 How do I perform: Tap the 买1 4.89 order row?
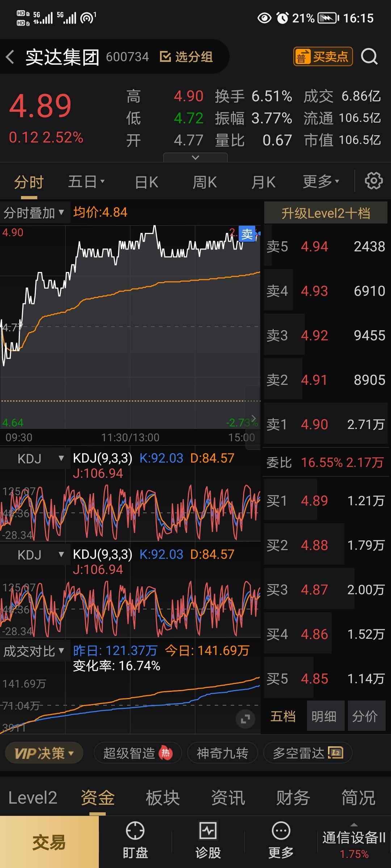tap(326, 501)
